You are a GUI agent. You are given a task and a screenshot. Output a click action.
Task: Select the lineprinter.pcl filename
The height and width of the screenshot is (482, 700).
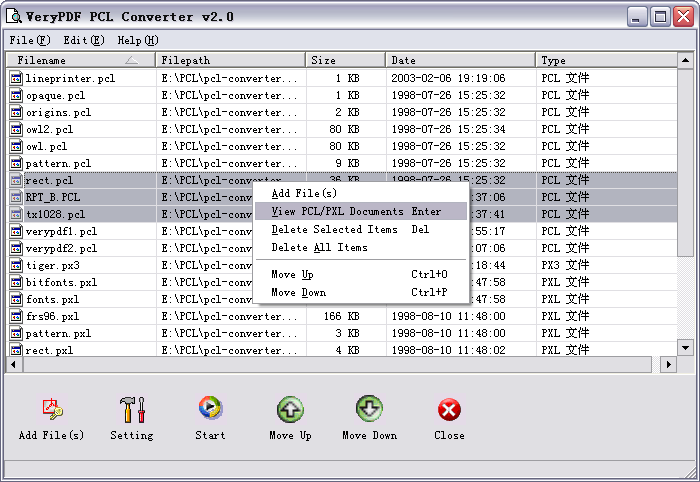click(71, 79)
